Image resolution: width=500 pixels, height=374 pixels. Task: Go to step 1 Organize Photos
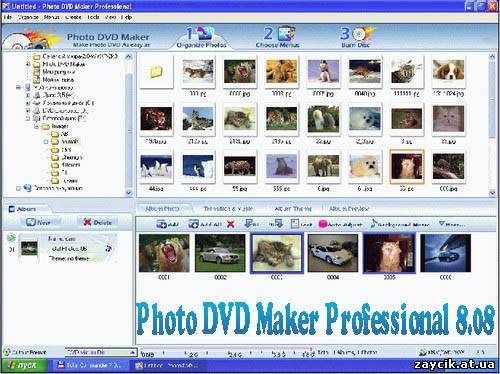pyautogui.click(x=201, y=38)
